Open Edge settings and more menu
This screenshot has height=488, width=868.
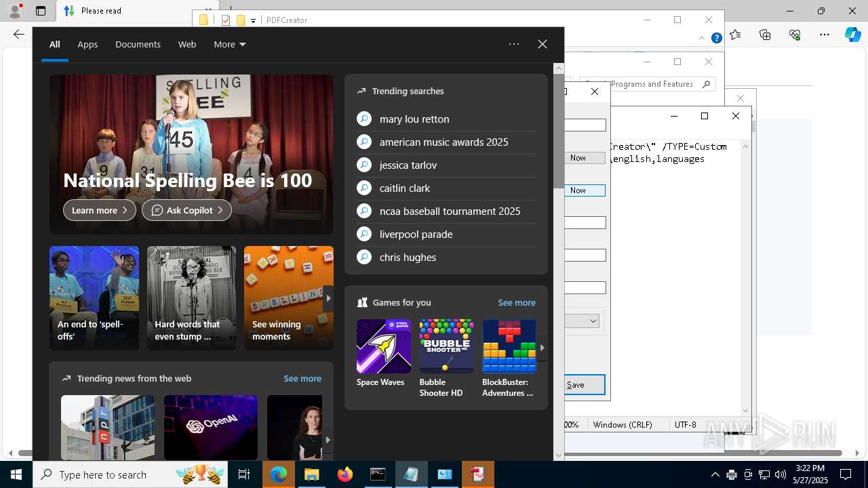825,35
